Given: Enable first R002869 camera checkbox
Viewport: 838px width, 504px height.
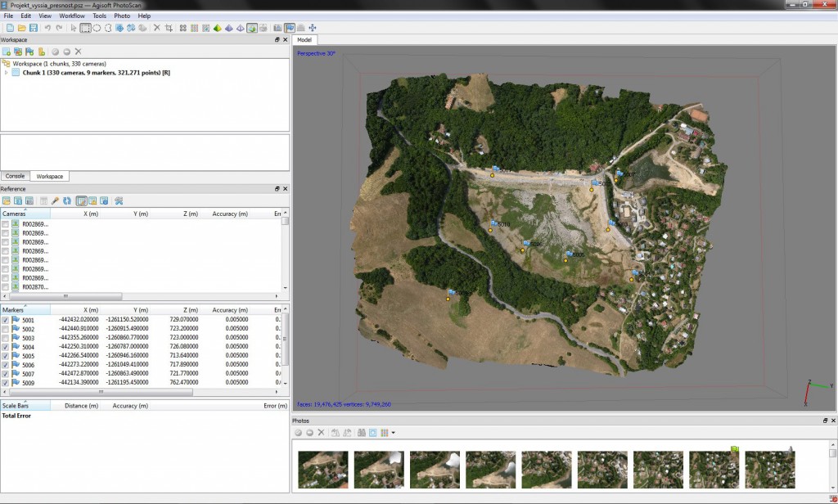Looking at the screenshot, I should [6, 224].
